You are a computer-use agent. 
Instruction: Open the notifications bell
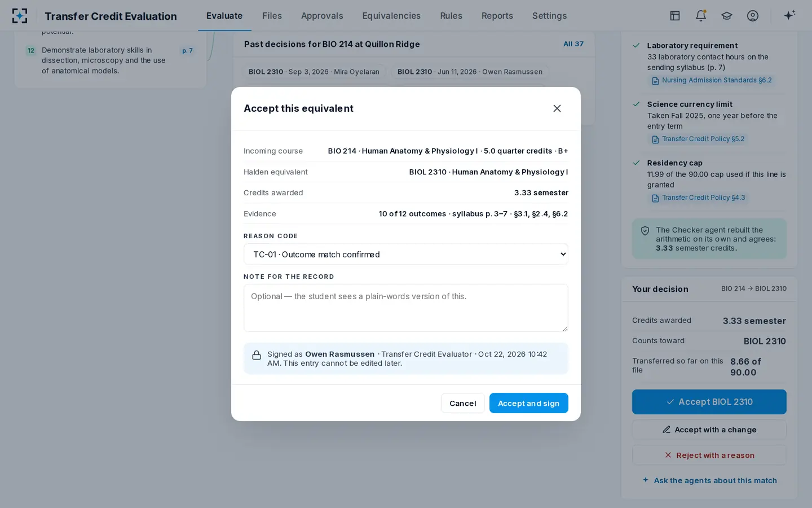pyautogui.click(x=701, y=16)
